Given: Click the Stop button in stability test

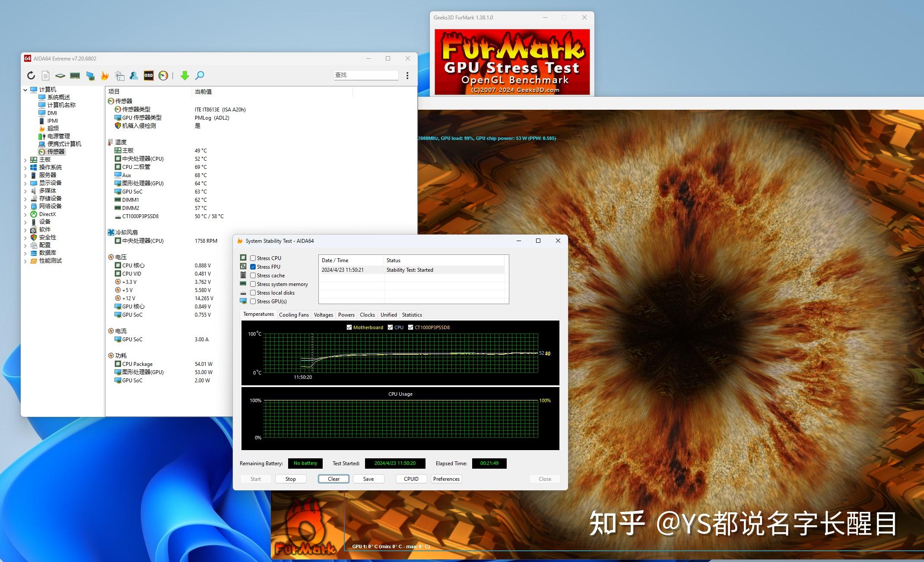Looking at the screenshot, I should pos(291,478).
